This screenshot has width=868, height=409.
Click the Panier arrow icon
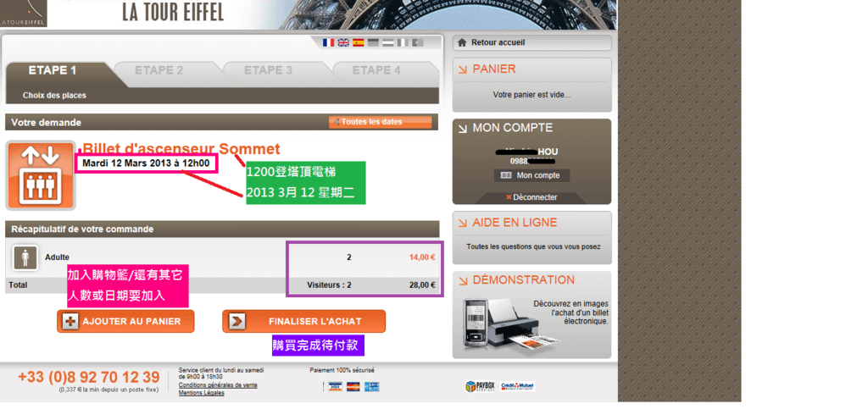coord(463,69)
